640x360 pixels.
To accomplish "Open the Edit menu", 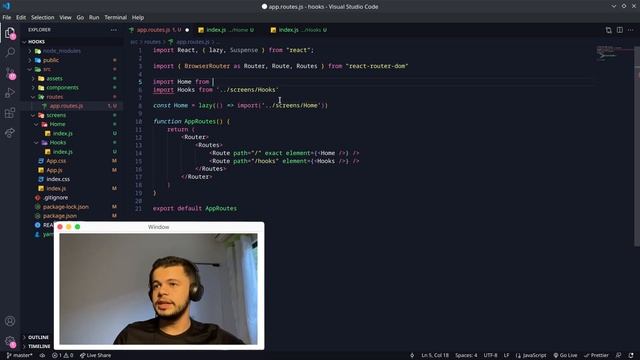I will pyautogui.click(x=21, y=18).
